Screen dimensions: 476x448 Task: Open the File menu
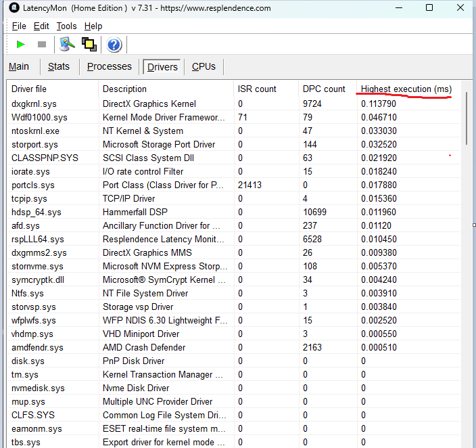(x=19, y=26)
